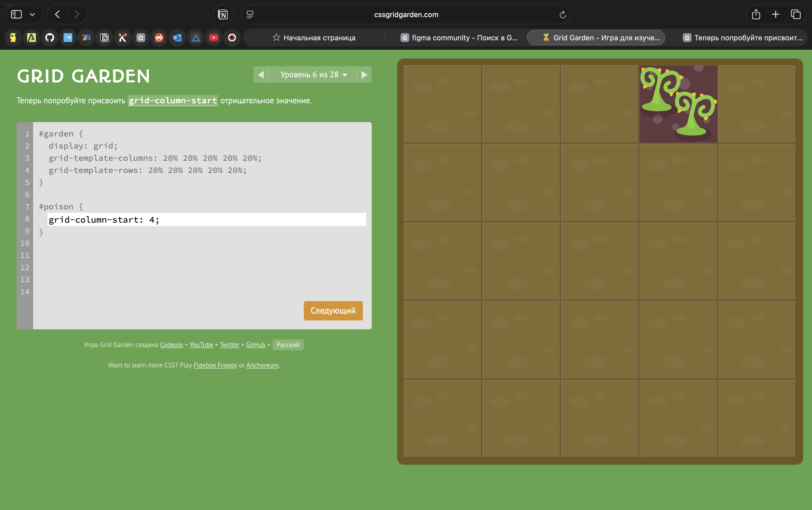Image resolution: width=812 pixels, height=510 pixels.
Task: Click the Следующий button
Action: 333,311
